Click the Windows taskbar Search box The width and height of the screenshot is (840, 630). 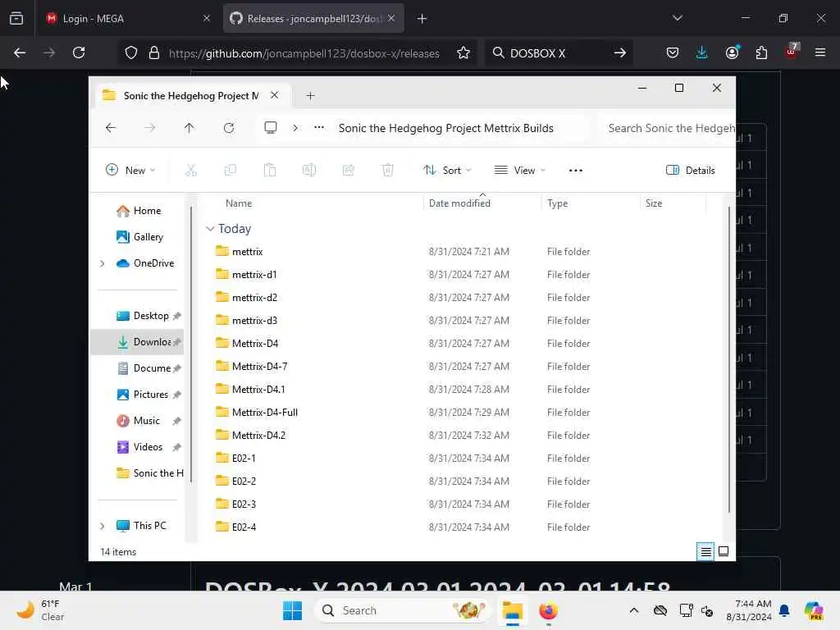click(403, 610)
